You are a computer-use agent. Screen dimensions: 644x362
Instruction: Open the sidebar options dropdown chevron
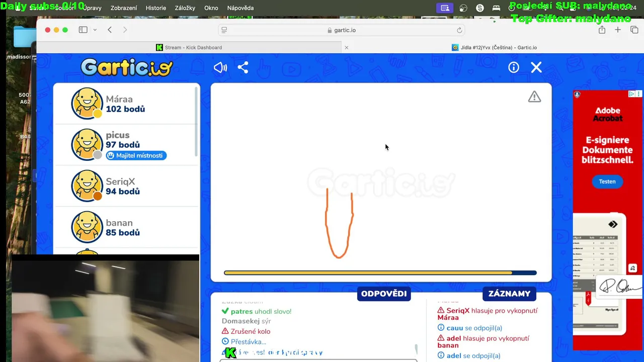pos(95,30)
